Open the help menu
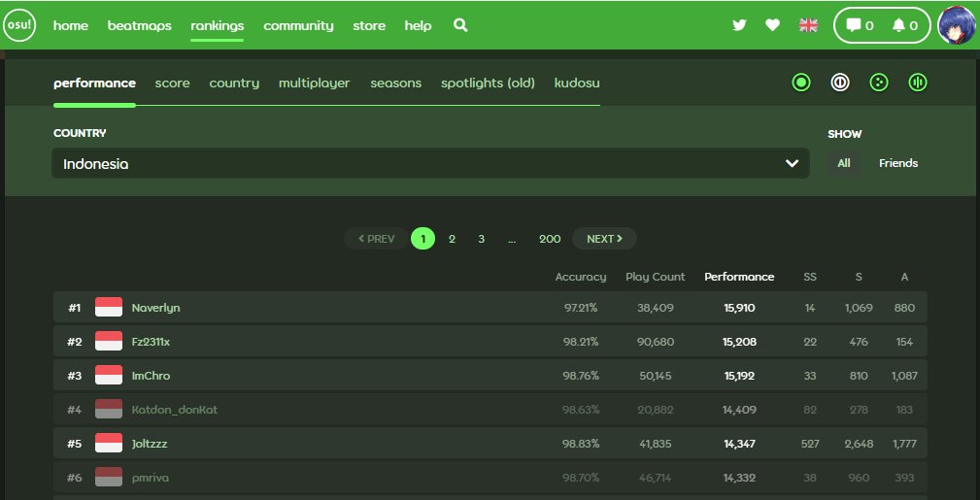Image resolution: width=980 pixels, height=500 pixels. tap(418, 25)
